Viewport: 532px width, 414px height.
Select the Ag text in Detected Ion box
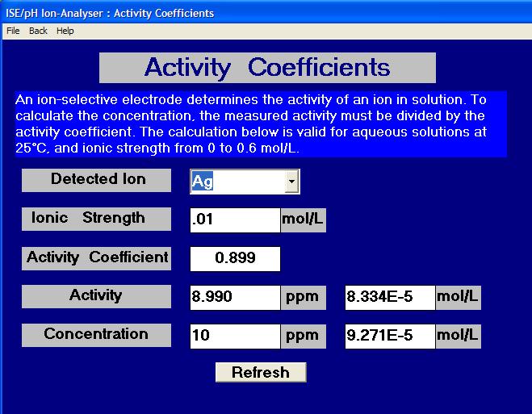pyautogui.click(x=202, y=182)
